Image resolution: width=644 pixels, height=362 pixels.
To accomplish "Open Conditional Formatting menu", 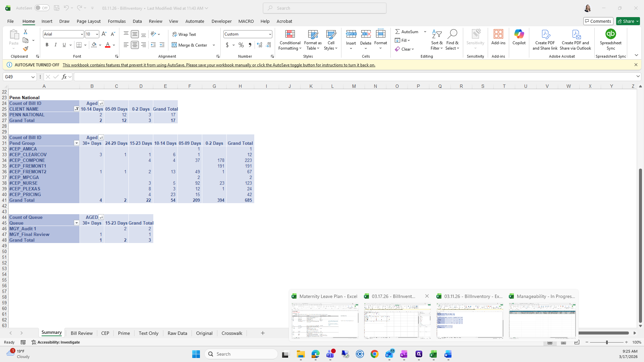I will 290,40.
